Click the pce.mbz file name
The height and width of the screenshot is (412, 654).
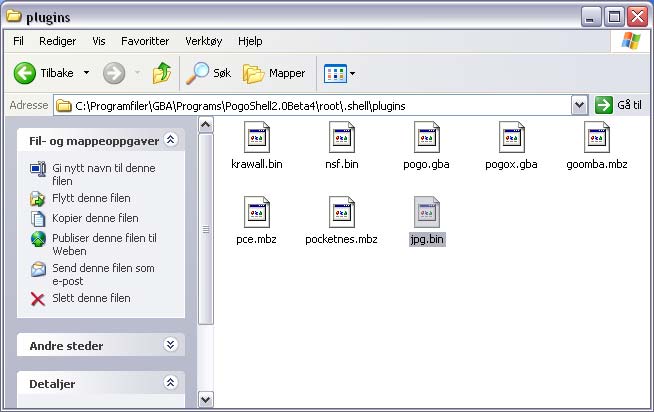257,239
